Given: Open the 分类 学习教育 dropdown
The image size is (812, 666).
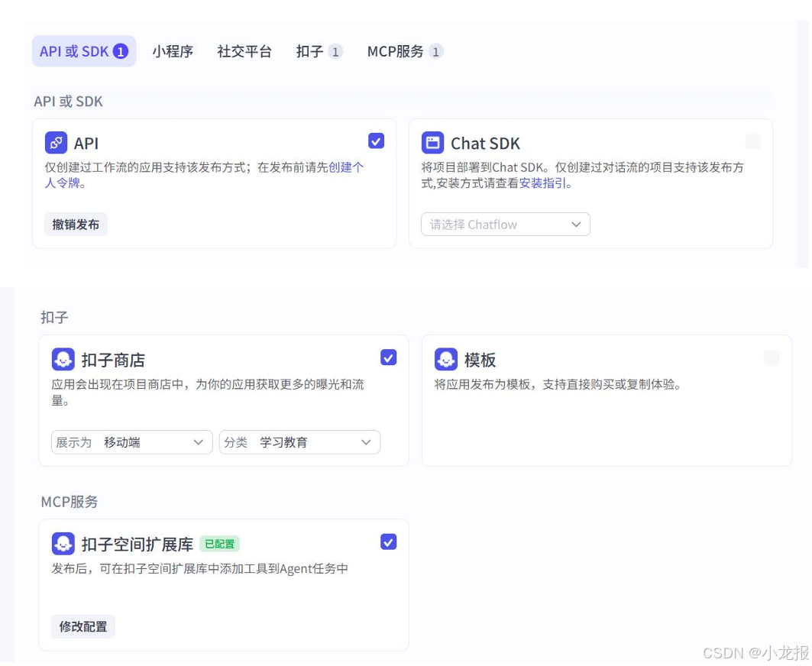Looking at the screenshot, I should [299, 441].
